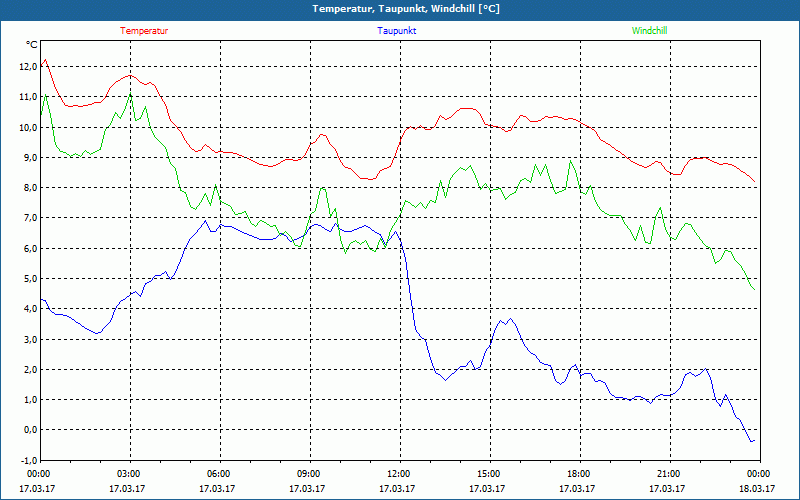Click the '4,0' y-axis value
The image size is (800, 500).
coord(30,309)
